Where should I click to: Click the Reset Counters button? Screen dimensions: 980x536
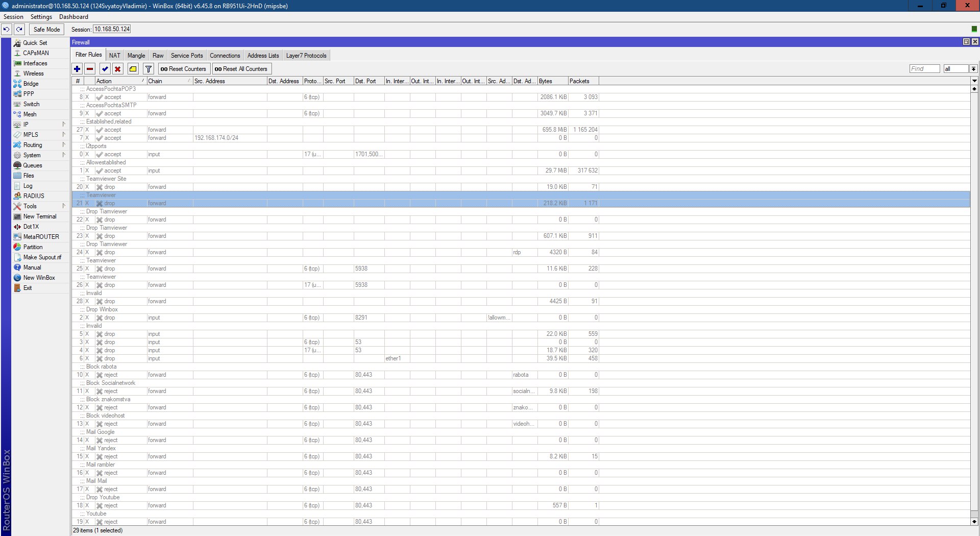tap(183, 69)
